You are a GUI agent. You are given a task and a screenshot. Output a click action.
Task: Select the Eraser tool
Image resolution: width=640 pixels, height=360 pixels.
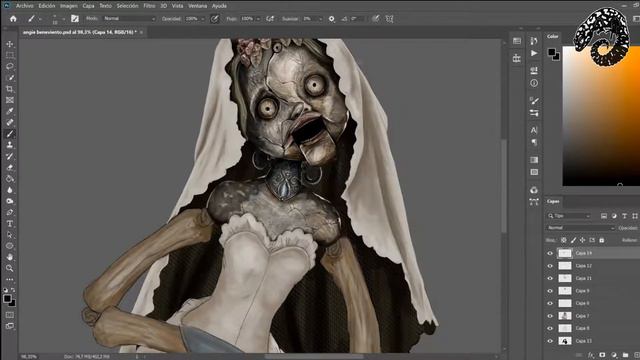[10, 167]
